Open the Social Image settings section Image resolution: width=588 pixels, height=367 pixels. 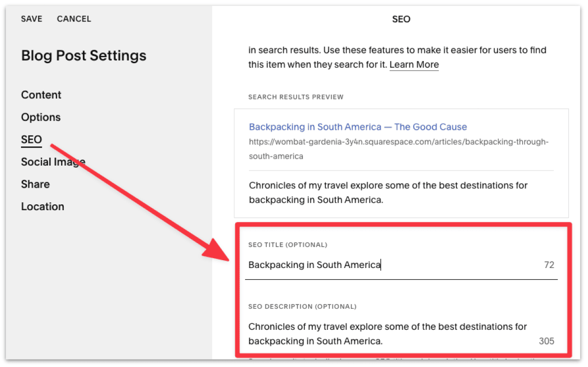pos(53,162)
